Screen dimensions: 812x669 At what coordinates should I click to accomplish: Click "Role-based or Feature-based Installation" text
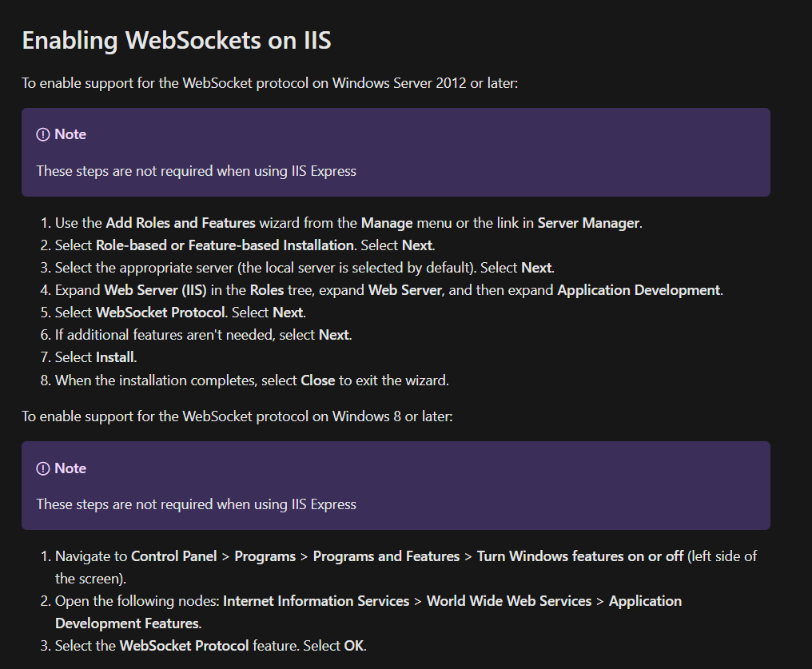[x=225, y=245]
